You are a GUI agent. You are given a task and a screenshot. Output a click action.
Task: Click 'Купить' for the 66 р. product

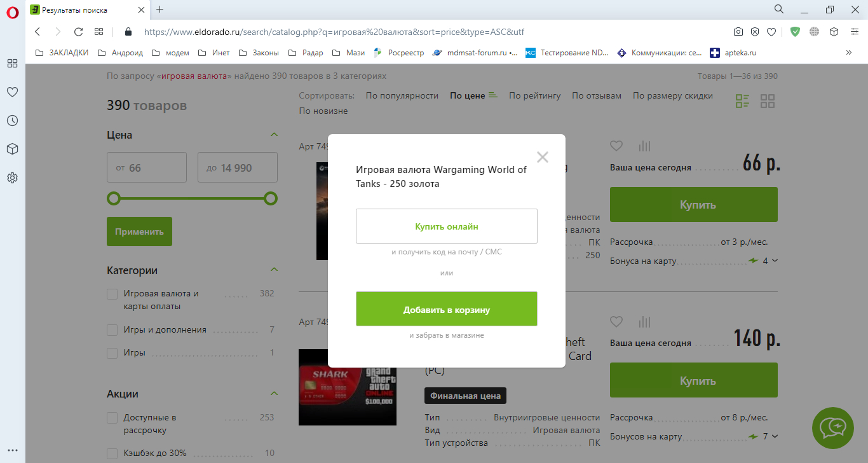(694, 205)
